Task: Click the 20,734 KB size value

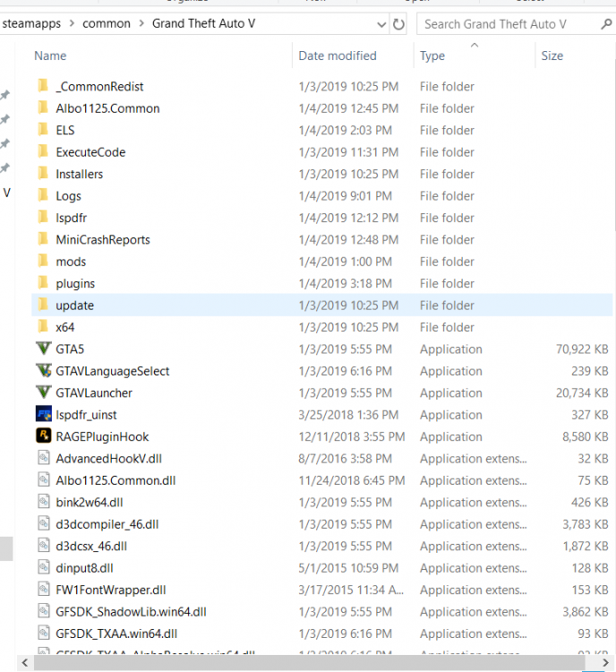Action: (x=582, y=393)
